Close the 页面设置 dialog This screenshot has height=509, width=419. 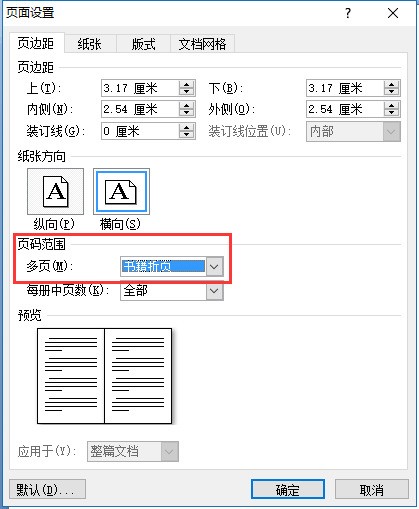tap(393, 13)
